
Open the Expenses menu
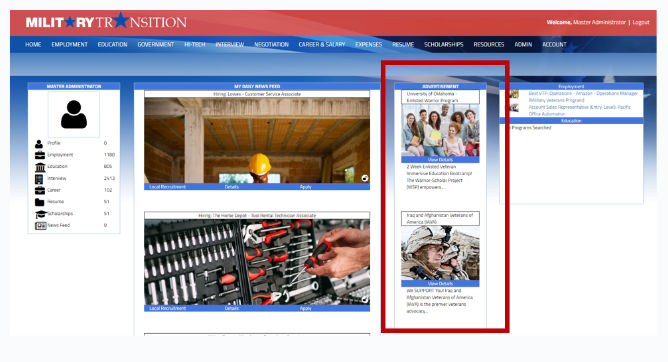[x=369, y=44]
